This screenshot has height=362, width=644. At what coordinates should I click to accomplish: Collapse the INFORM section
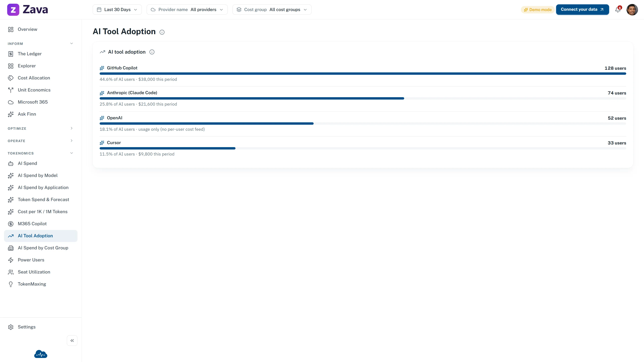pos(71,43)
